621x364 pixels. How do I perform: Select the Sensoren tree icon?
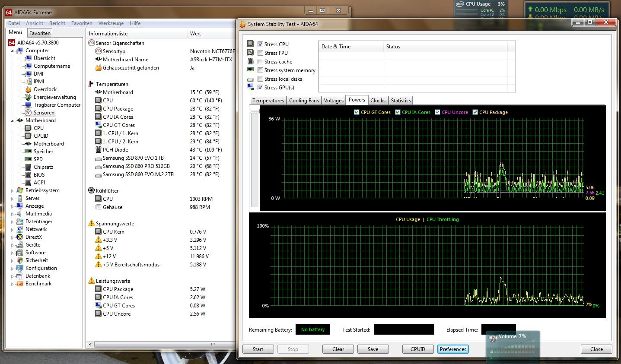[x=28, y=113]
